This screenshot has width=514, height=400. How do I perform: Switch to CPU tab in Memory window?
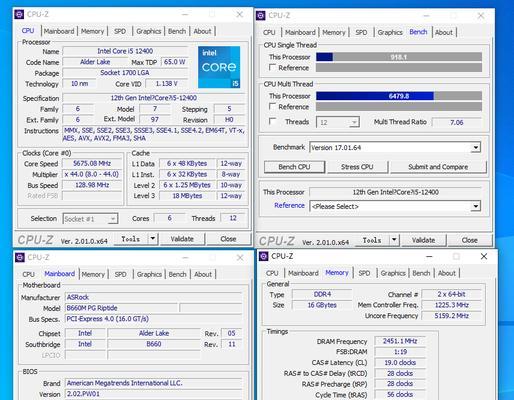coord(272,273)
